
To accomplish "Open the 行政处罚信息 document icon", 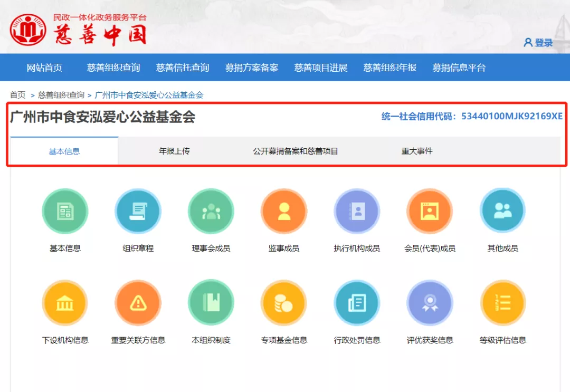I will [x=357, y=303].
